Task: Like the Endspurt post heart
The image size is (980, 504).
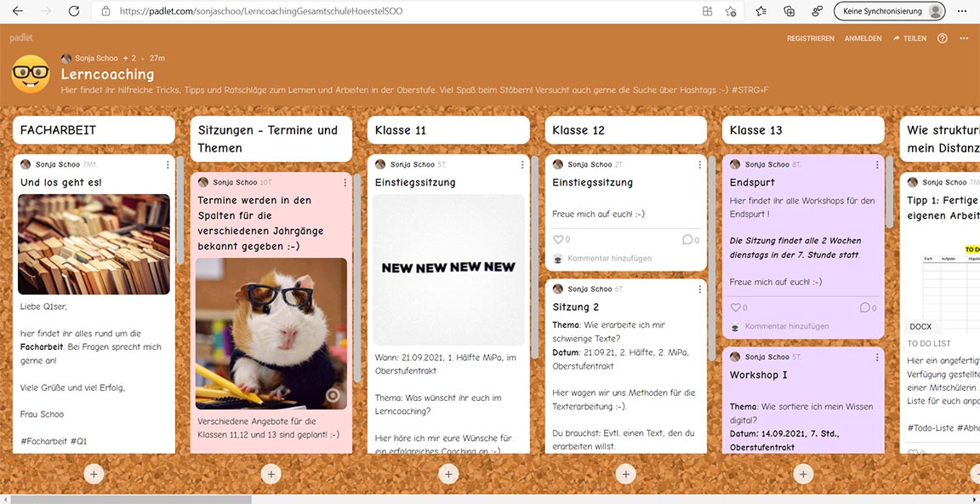Action: pyautogui.click(x=736, y=307)
